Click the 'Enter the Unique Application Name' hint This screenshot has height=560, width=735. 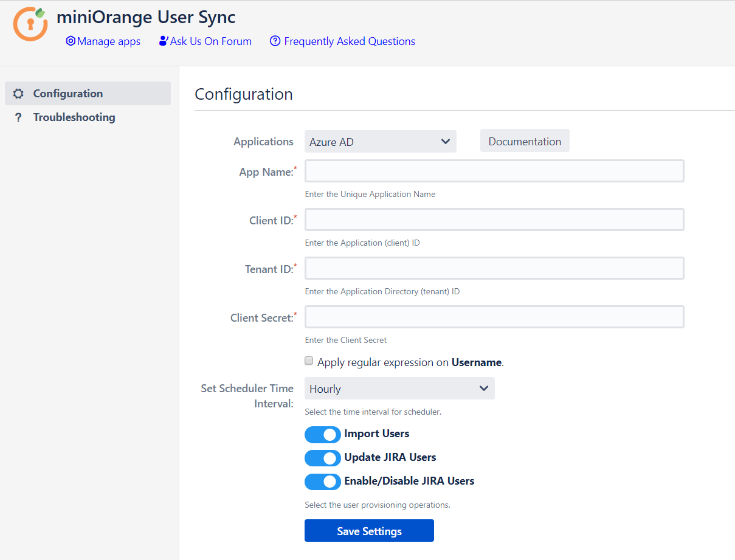click(370, 195)
